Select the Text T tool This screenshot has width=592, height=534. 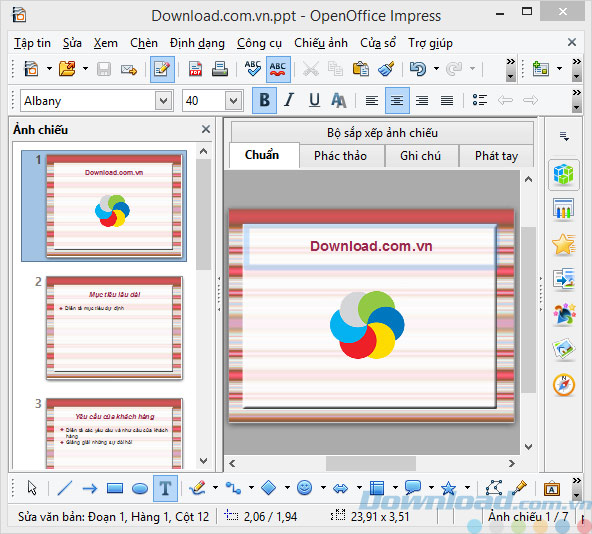pos(165,488)
